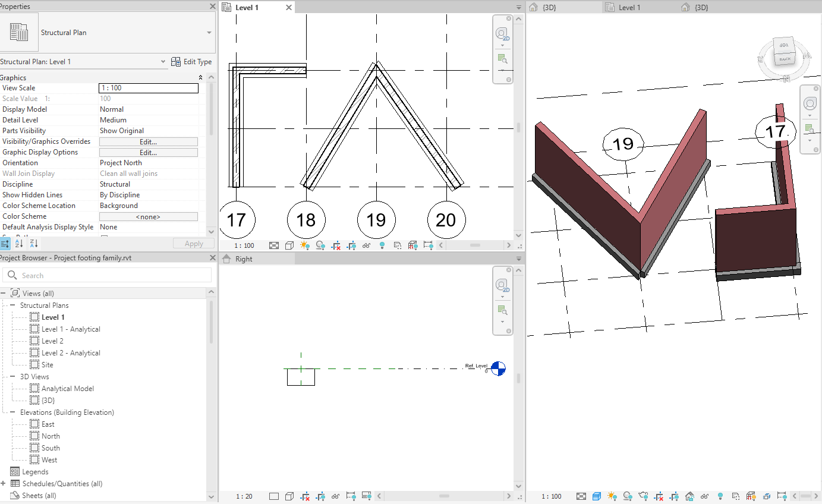822x504 pixels.
Task: Toggle crop view off in the Level 1 view
Action: pyautogui.click(x=336, y=245)
